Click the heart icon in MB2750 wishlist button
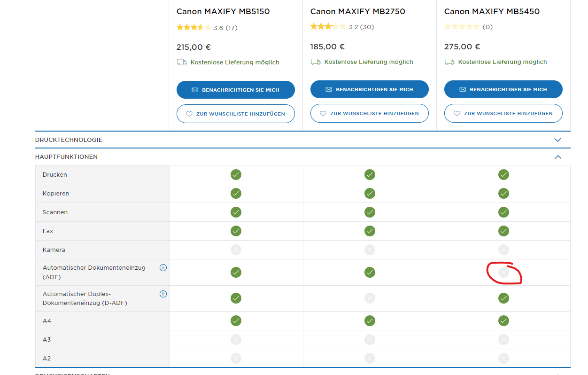Viewport: 588px width, 375px height. pyautogui.click(x=323, y=113)
